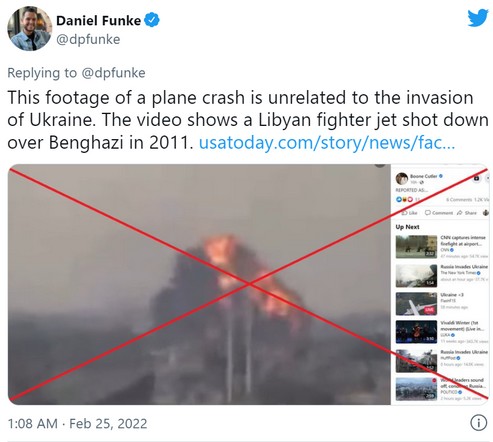Image resolution: width=493 pixels, height=442 pixels.
Task: Select New York Times Russia Invades Ukraine thumbnail
Action: (x=416, y=276)
